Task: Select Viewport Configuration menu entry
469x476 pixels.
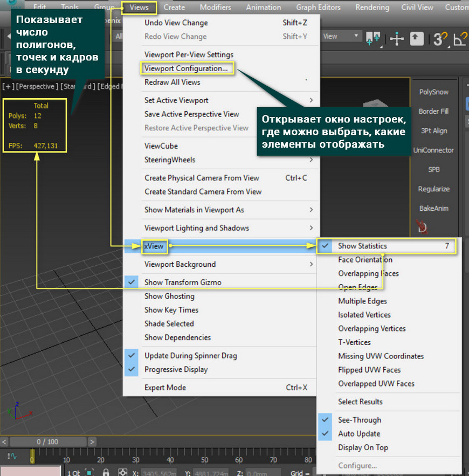Action: tap(187, 68)
